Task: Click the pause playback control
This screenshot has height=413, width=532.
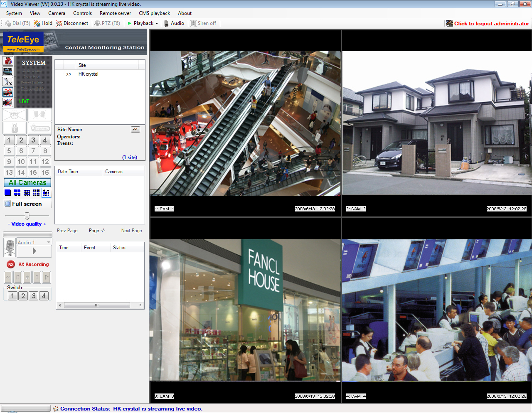Action: [x=18, y=277]
